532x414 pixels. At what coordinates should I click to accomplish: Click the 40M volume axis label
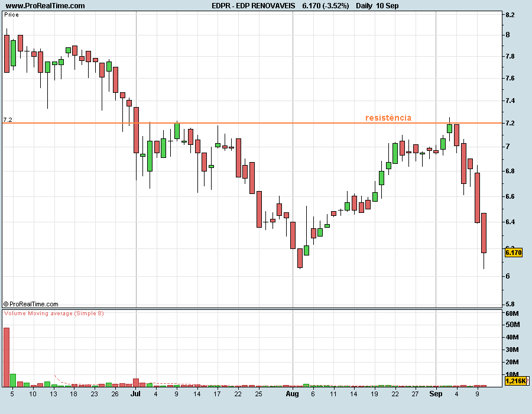pyautogui.click(x=512, y=337)
